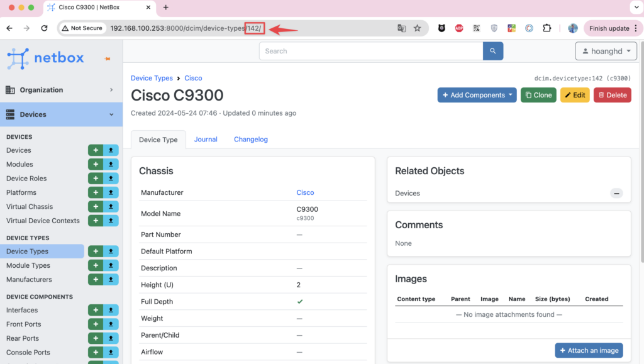
Task: Switch to the Changelog tab
Action: (251, 140)
